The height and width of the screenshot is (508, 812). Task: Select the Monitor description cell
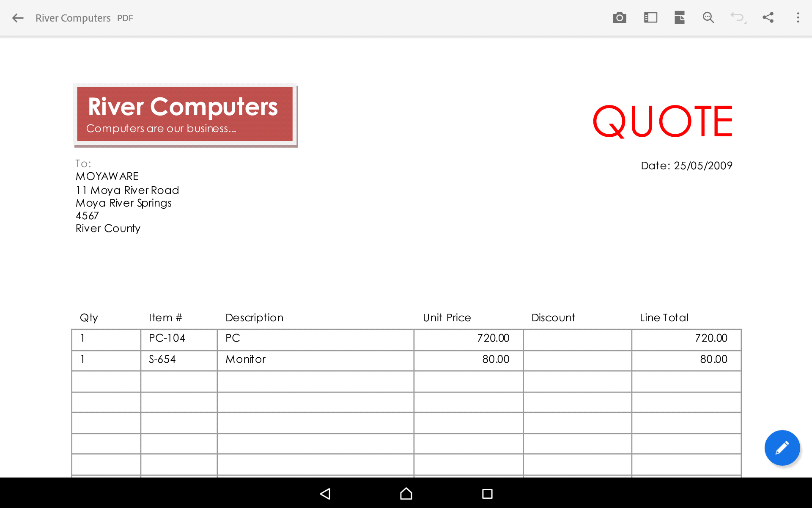point(315,361)
